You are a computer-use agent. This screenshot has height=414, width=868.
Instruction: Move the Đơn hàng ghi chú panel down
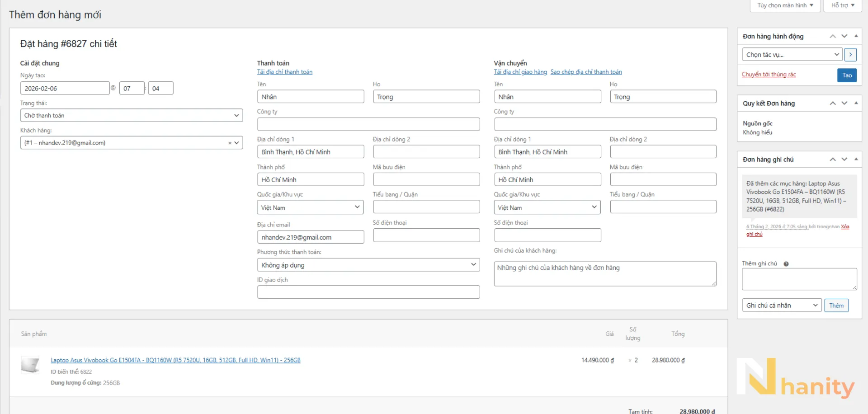(844, 159)
